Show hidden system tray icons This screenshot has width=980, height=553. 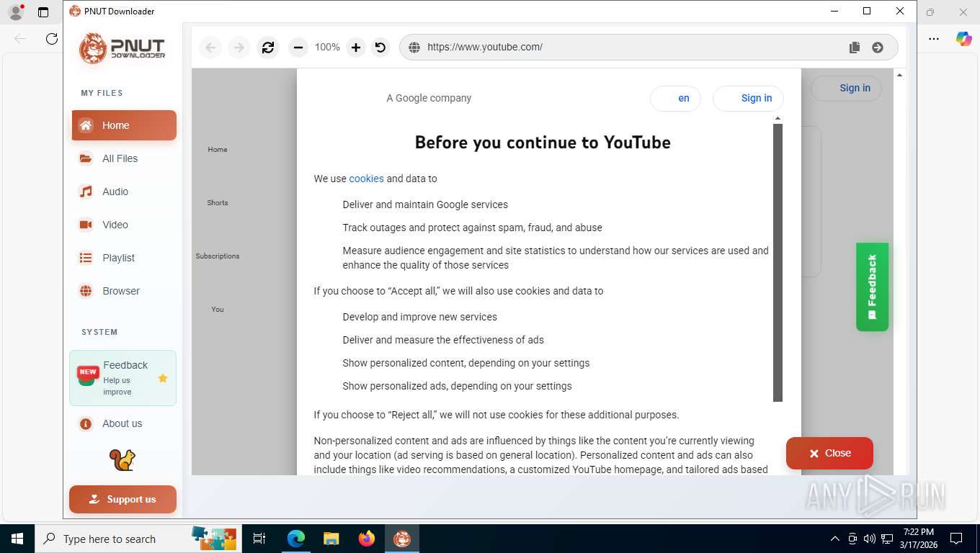[835, 539]
